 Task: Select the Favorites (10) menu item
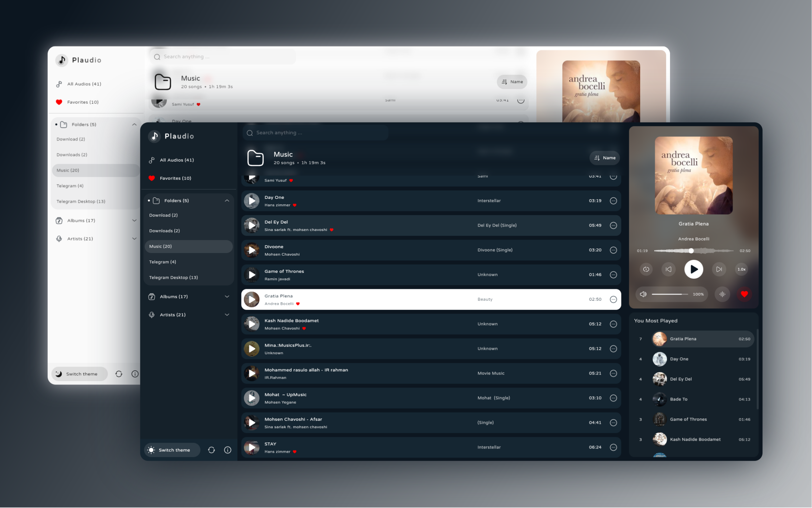point(177,178)
